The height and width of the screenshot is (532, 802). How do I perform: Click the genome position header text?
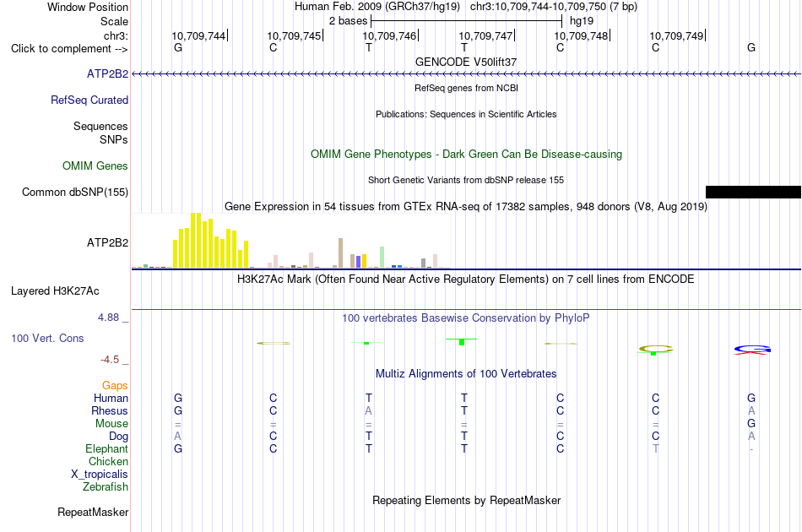point(466,7)
